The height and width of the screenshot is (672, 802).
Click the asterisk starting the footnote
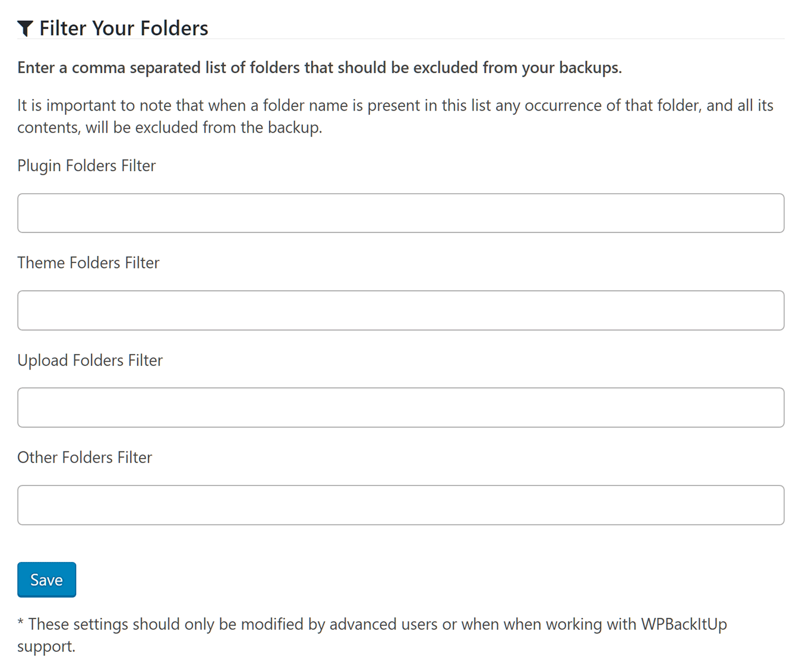coord(20,622)
